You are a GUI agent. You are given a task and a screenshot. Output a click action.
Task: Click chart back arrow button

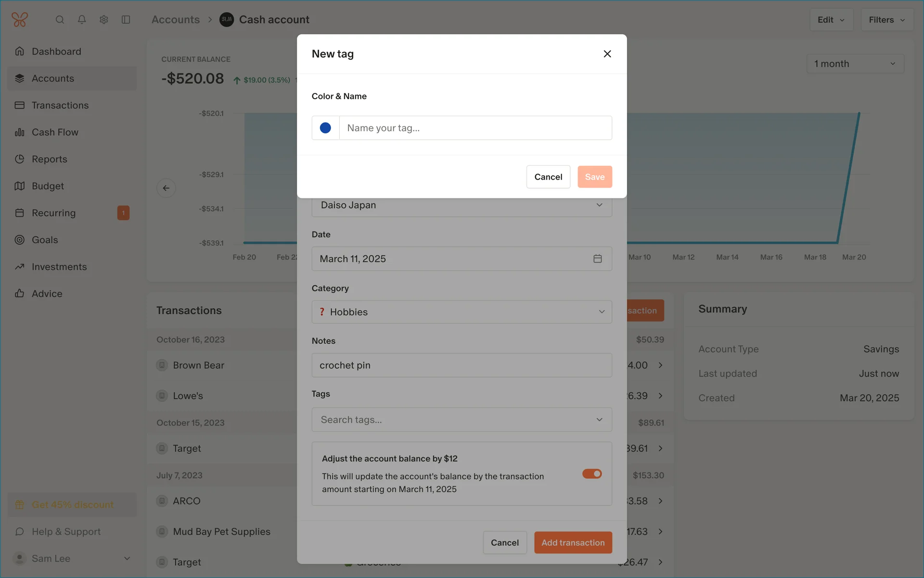(166, 188)
